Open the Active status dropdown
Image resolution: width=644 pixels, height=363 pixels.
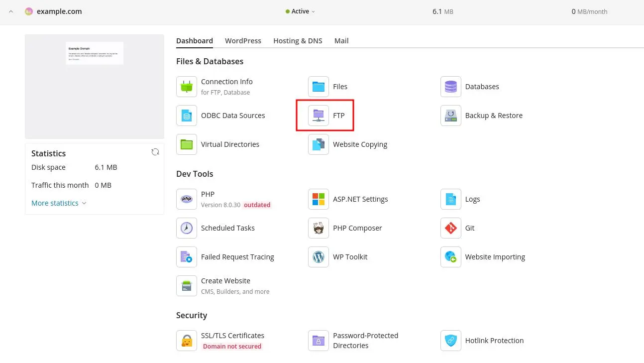[x=301, y=11]
